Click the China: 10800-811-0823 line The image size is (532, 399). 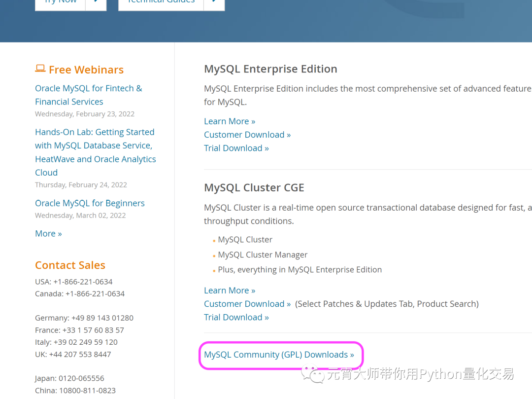tap(75, 391)
